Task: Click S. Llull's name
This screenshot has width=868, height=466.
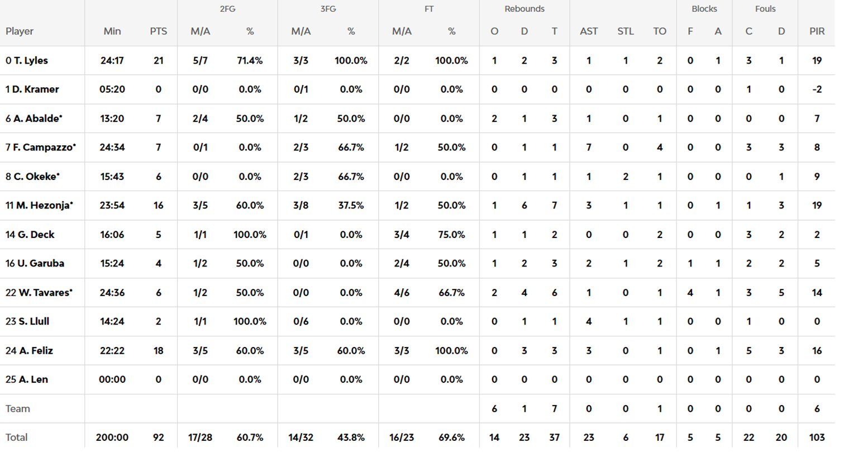Action: click(x=34, y=322)
